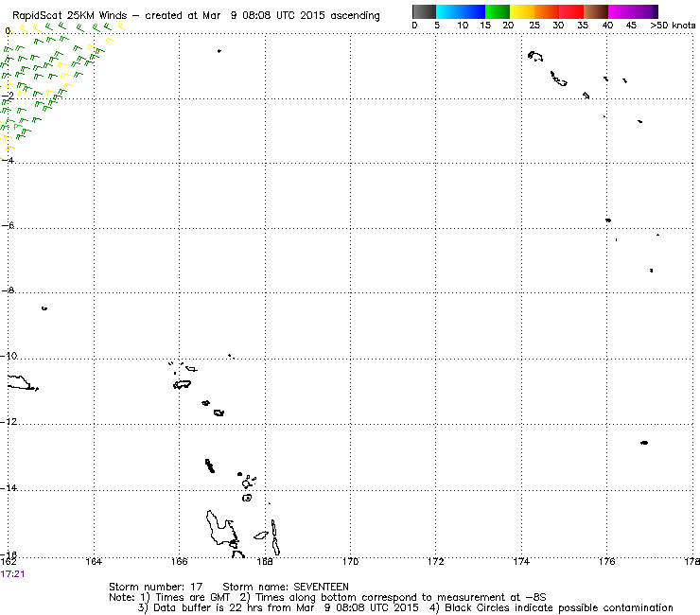
Task: Click the 'Black Circles indicate possible contamination' note
Action: point(559,607)
